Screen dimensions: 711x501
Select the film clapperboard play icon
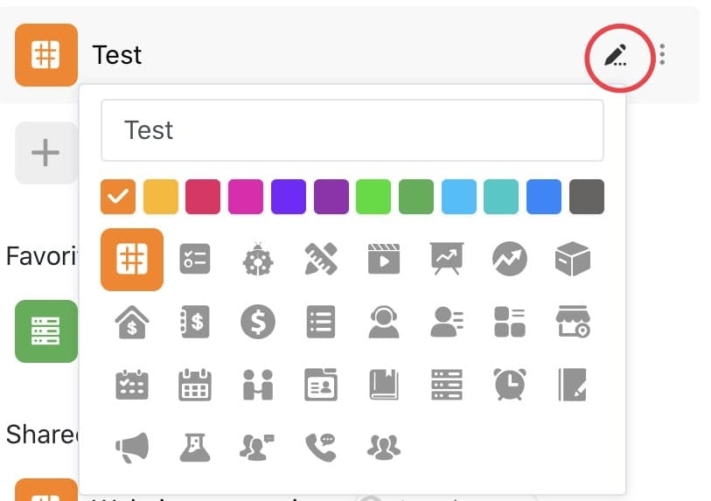point(384,259)
